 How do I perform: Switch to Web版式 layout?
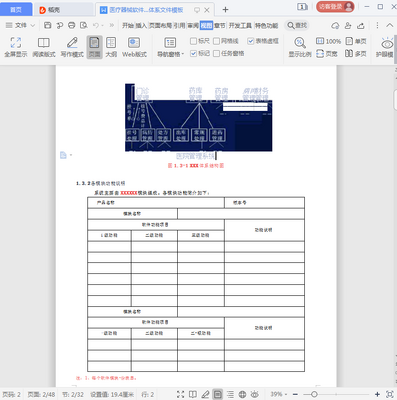(134, 47)
